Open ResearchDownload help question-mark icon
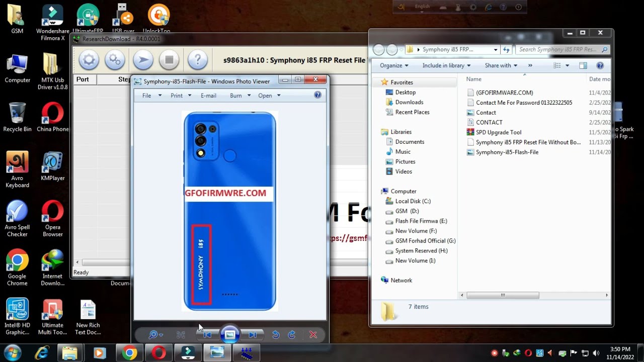Viewport: 644px width, 362px height. pos(198,60)
